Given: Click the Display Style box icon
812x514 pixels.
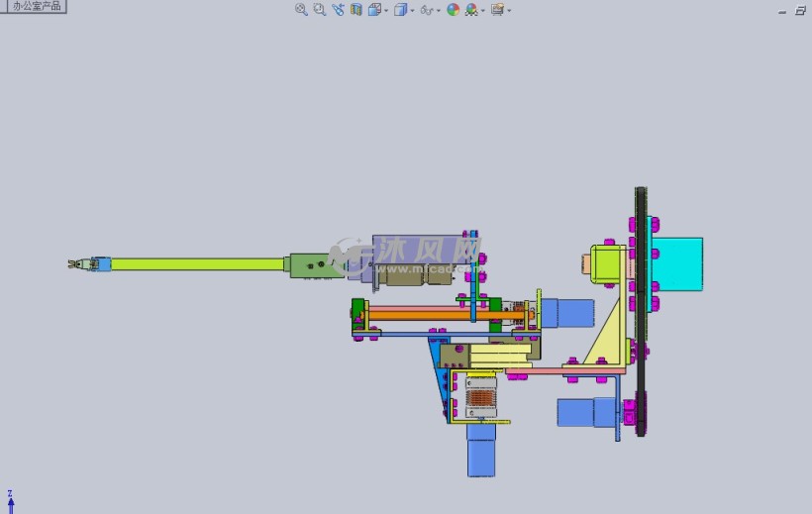Looking at the screenshot, I should [400, 10].
